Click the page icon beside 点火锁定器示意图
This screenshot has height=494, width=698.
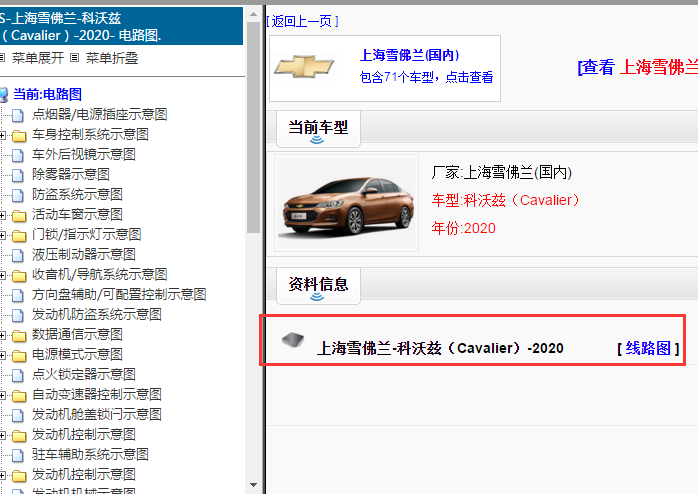pos(18,376)
